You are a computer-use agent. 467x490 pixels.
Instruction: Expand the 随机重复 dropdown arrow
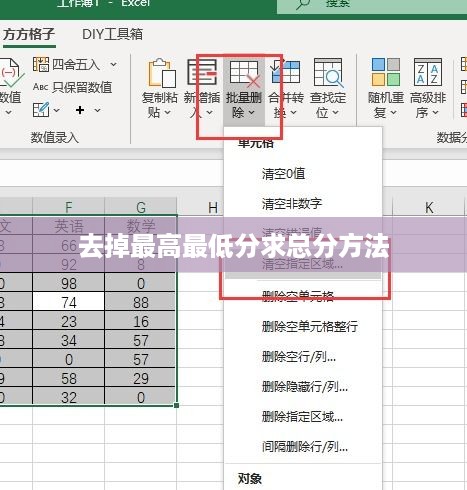click(x=394, y=112)
